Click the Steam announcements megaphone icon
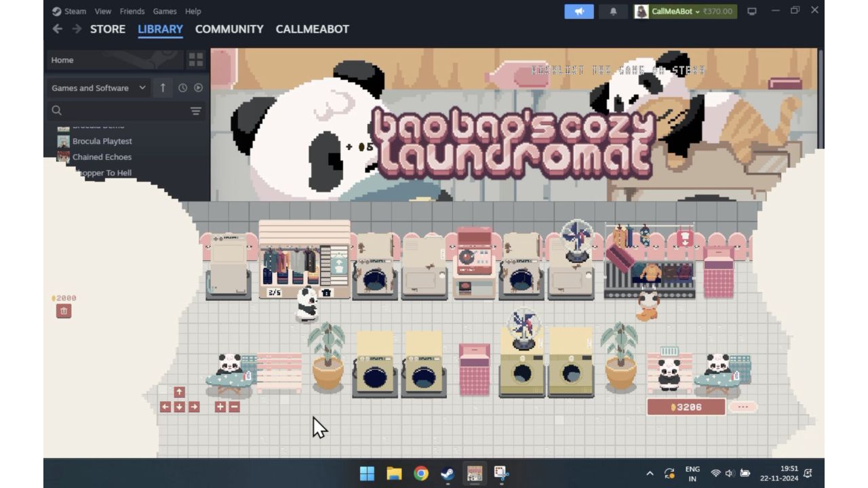This screenshot has width=868, height=488. [x=578, y=12]
